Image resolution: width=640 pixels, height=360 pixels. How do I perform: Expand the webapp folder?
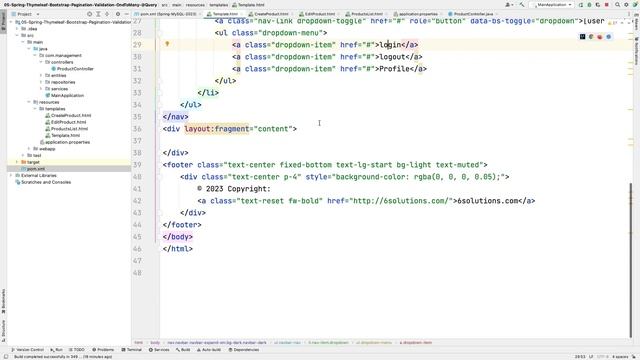(29, 149)
